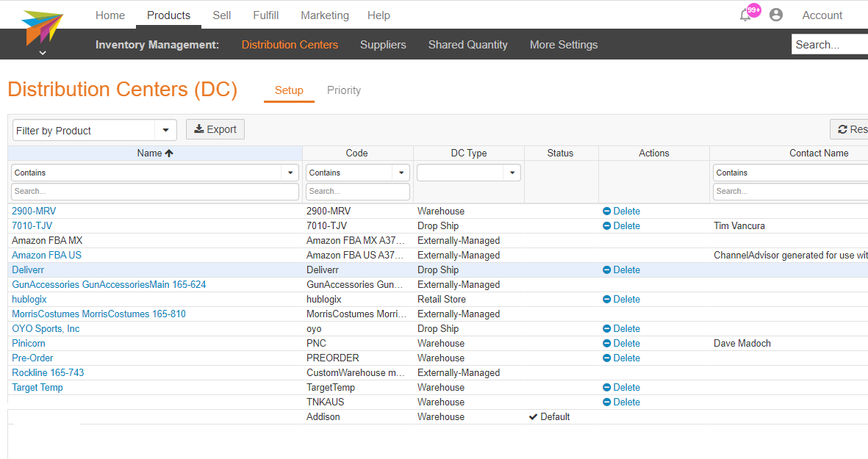Click the Code column header
Screen dimensions: 868x459
click(357, 153)
